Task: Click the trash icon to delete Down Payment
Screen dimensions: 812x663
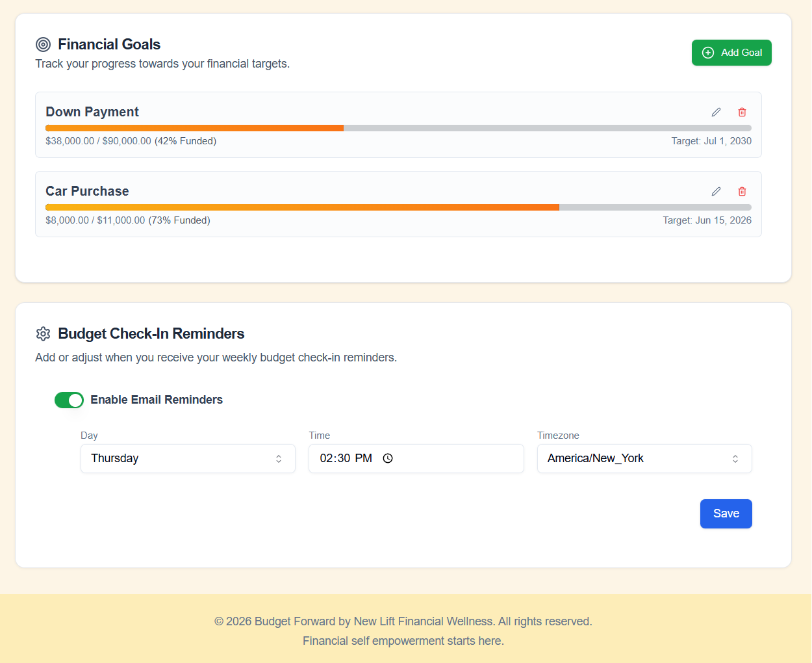Action: point(742,112)
